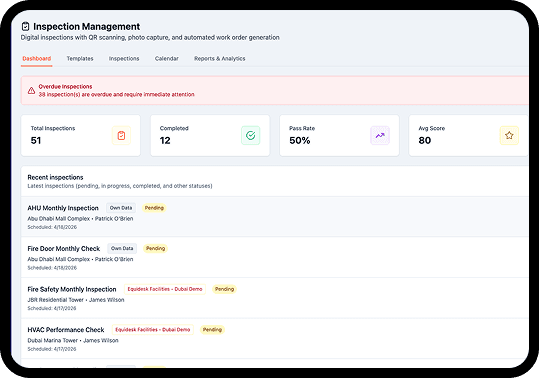Go to Reports & Analytics tab
The width and height of the screenshot is (539, 378).
click(219, 58)
